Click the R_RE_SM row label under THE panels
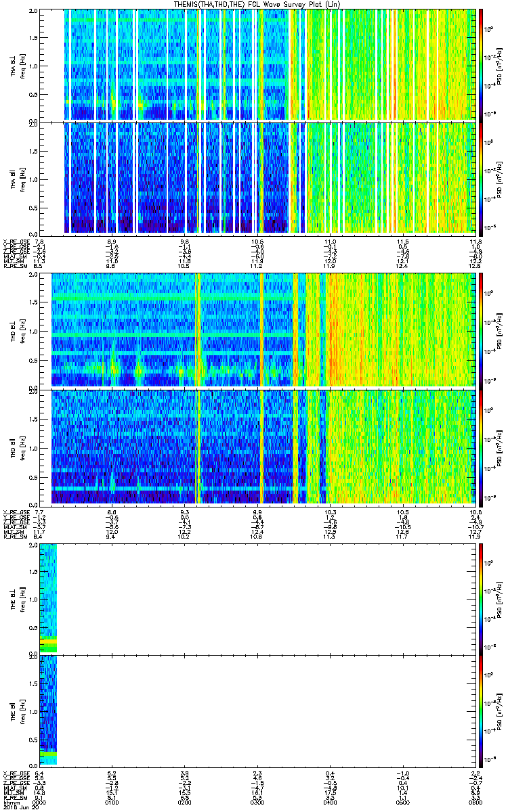 tap(15, 798)
